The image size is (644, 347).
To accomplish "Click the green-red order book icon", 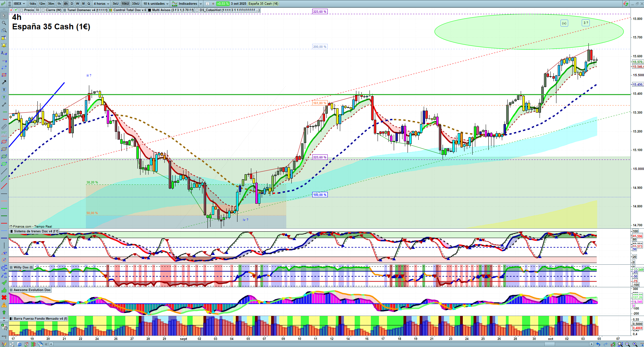I will tap(33, 344).
